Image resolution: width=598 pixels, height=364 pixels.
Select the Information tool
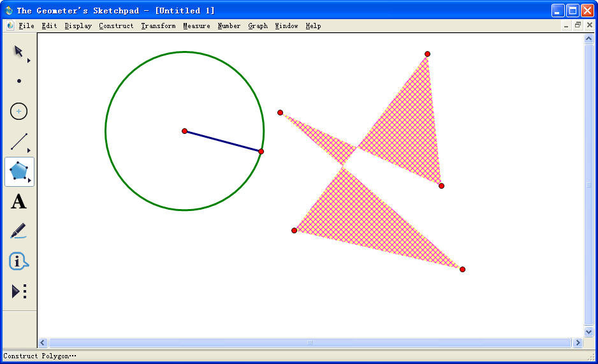pyautogui.click(x=18, y=261)
